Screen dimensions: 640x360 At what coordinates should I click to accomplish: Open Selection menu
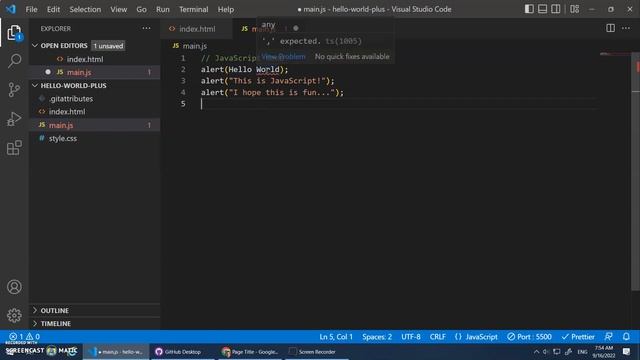click(x=85, y=9)
